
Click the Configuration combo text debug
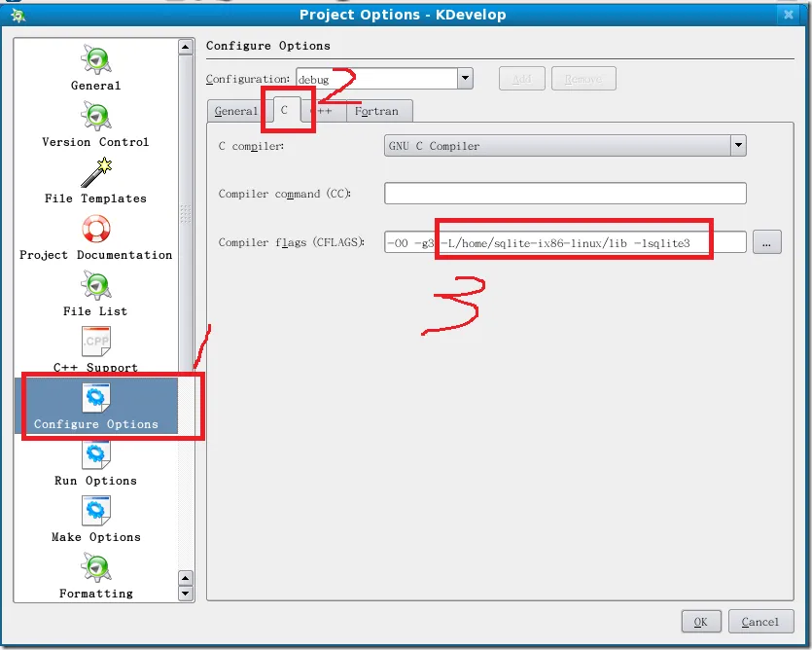(x=314, y=80)
